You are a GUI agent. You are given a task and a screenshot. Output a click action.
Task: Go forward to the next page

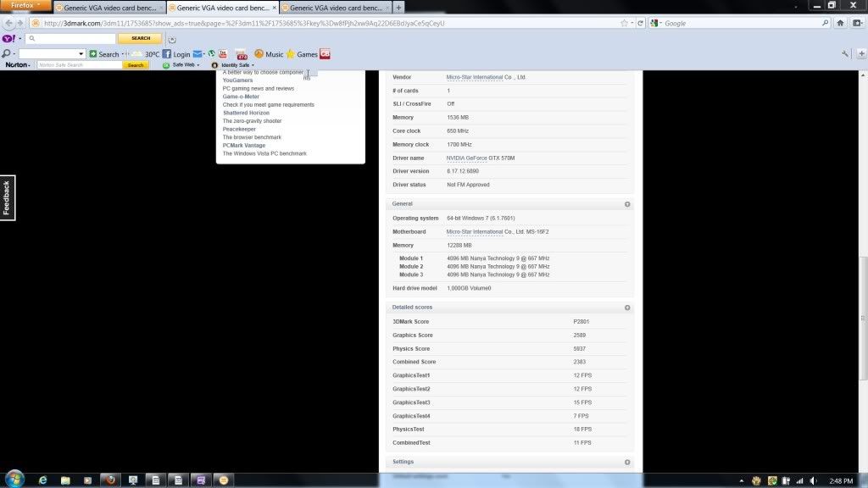pos(20,23)
